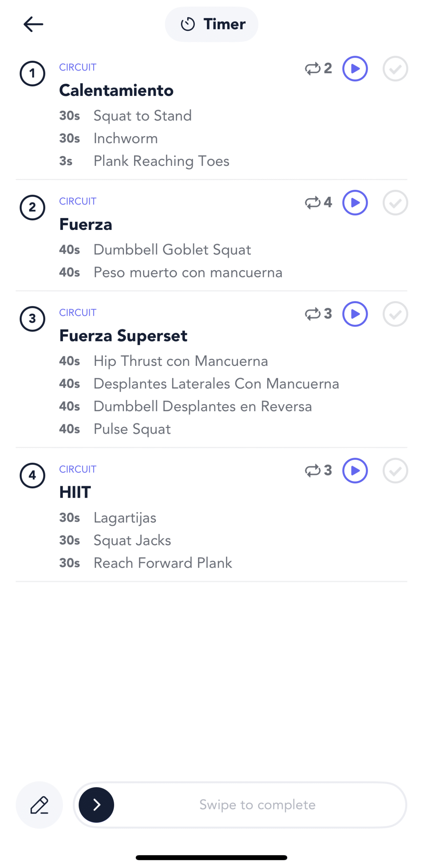This screenshot has width=423, height=868.
Task: Tap the back arrow icon
Action: [x=33, y=24]
